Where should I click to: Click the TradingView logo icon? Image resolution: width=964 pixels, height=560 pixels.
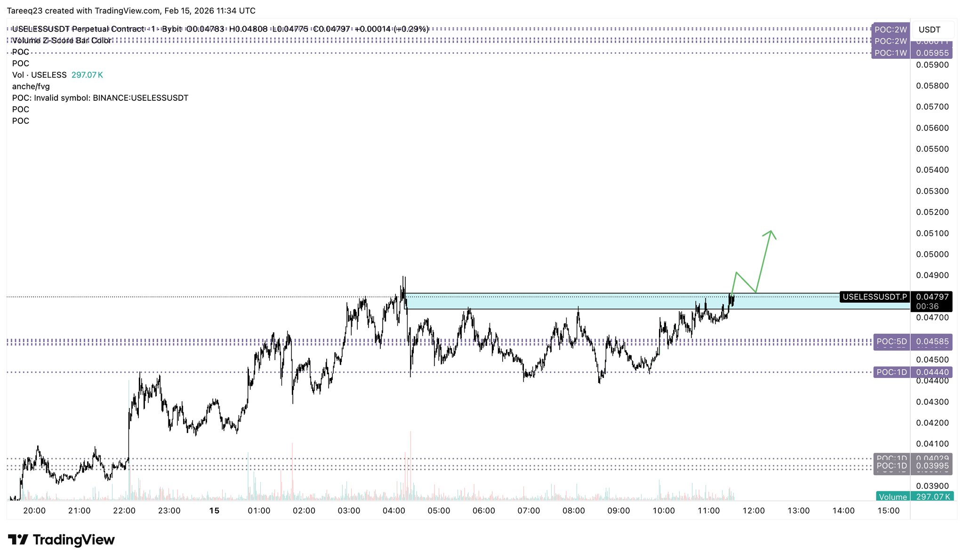18,539
